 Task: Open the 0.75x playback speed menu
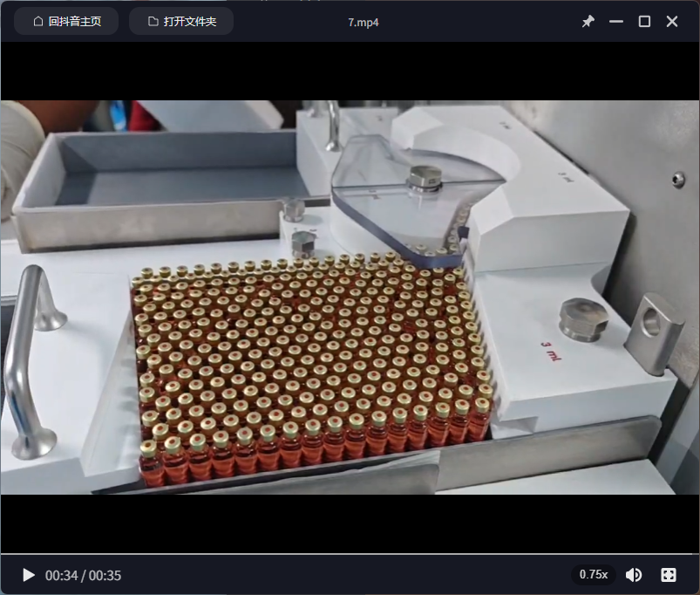(x=594, y=574)
